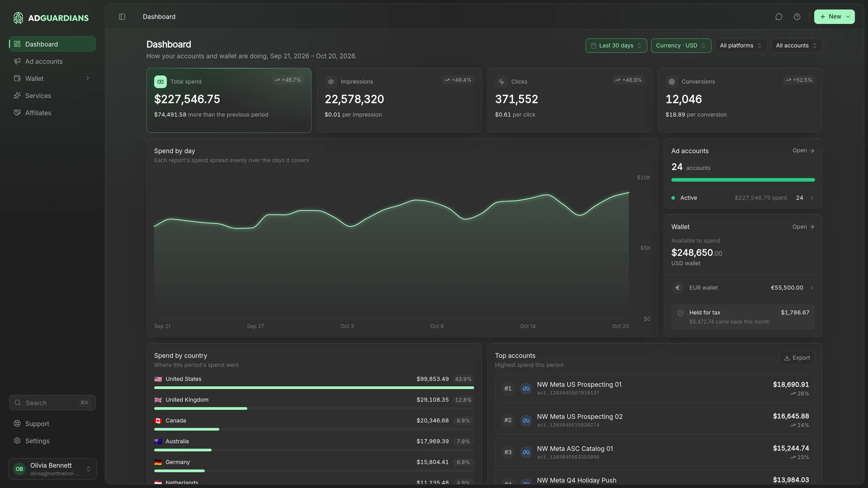Open NW Meta US Prospecting 01 row
Image resolution: width=868 pixels, height=488 pixels.
[655, 389]
